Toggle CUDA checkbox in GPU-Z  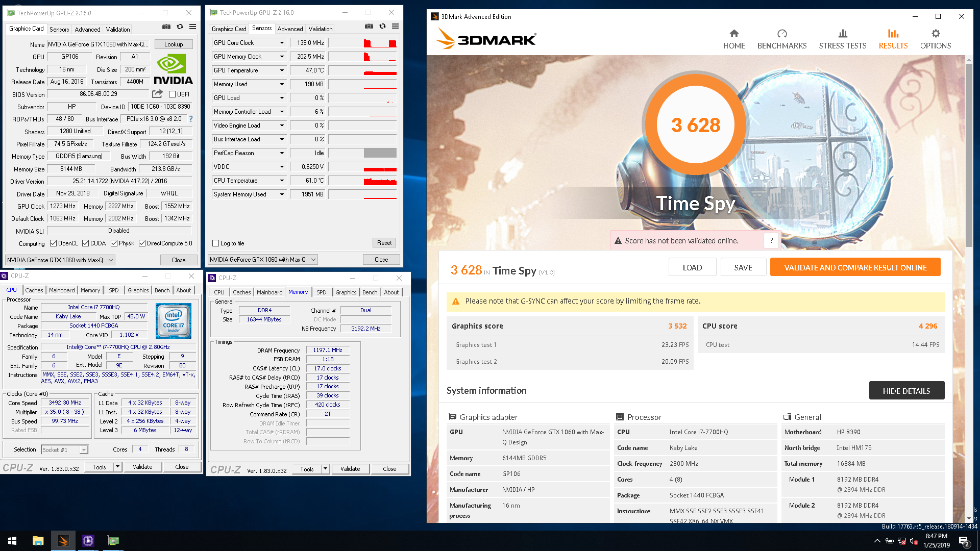pos(85,243)
